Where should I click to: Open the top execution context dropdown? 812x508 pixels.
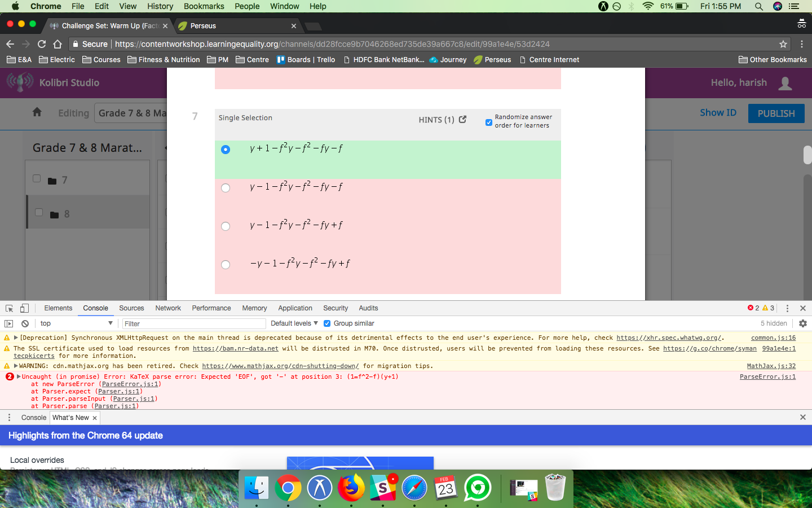coord(76,323)
